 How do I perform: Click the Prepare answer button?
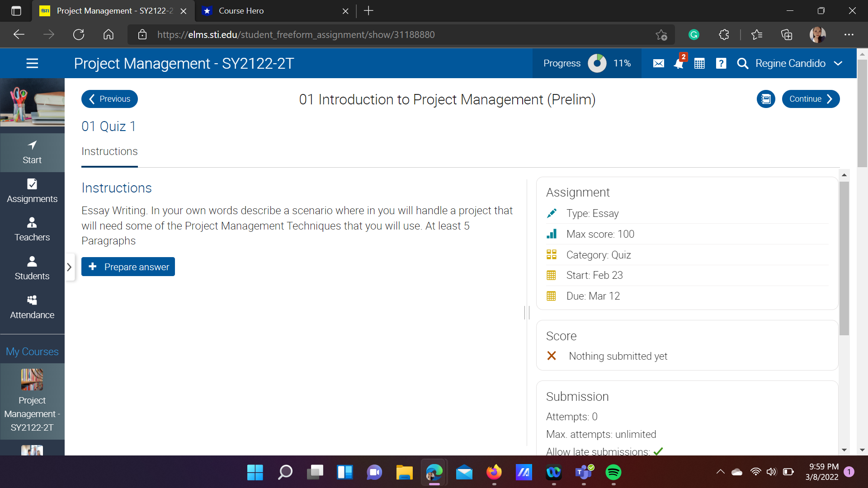coord(128,267)
